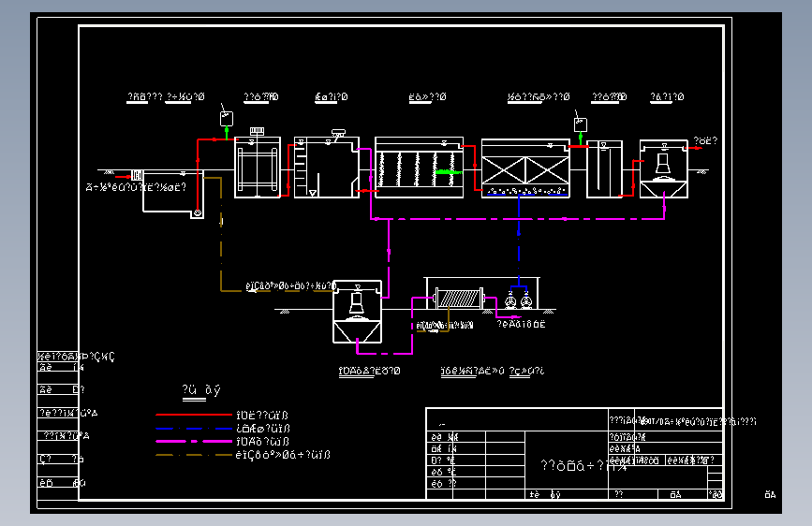The width and height of the screenshot is (812, 526).
Task: Click the legend heading above the line samples
Action: click(x=201, y=391)
